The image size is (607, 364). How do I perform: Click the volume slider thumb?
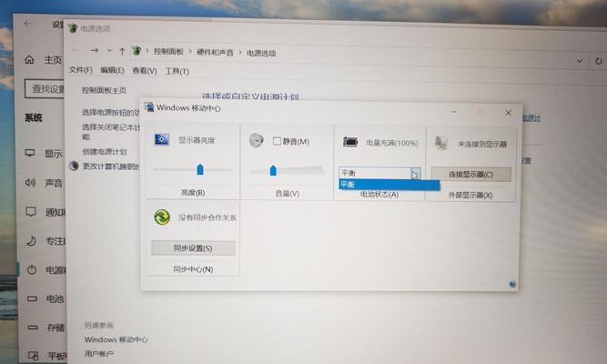pyautogui.click(x=273, y=170)
